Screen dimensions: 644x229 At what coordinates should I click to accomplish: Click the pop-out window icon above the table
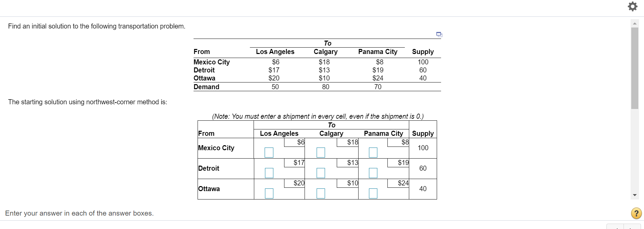[439, 34]
